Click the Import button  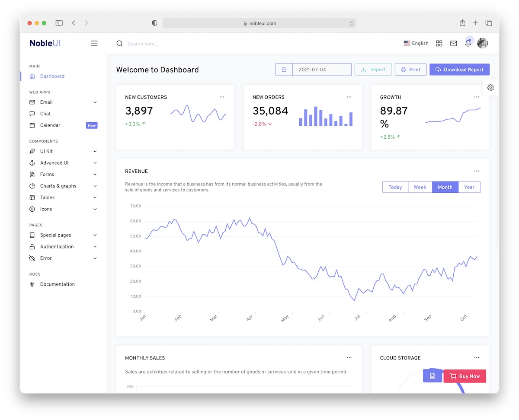pos(373,70)
